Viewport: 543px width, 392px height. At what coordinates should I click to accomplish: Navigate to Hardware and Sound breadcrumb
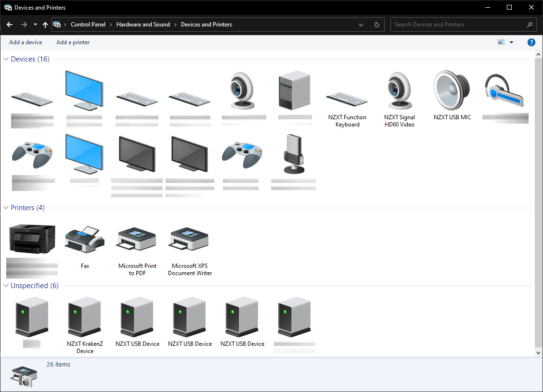point(143,24)
